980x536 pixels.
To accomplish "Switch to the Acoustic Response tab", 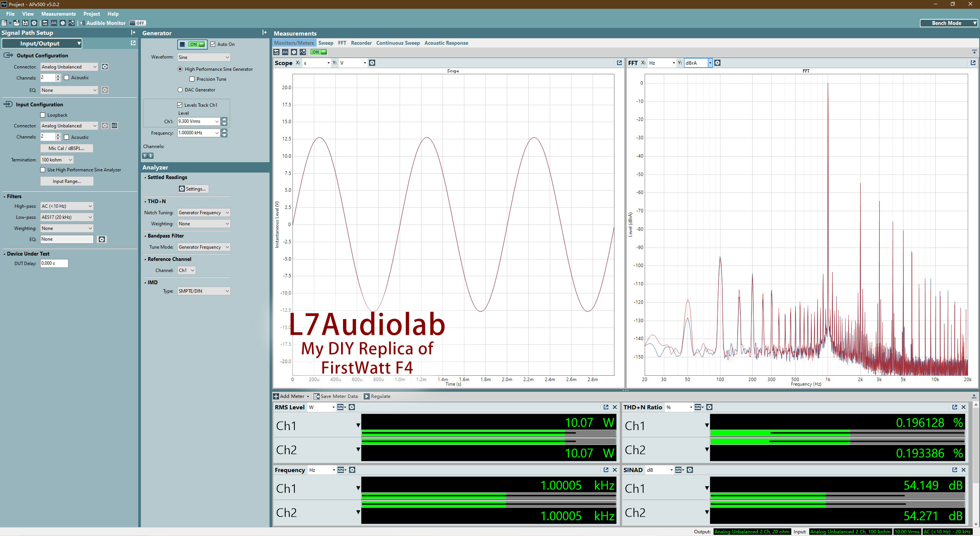I will [446, 43].
